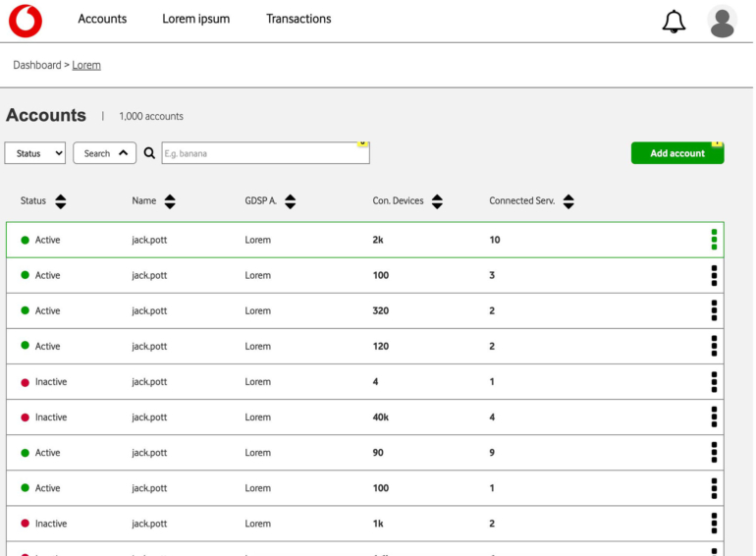Click the Vodafone logo icon
The width and height of the screenshot is (756, 556).
coord(26,21)
